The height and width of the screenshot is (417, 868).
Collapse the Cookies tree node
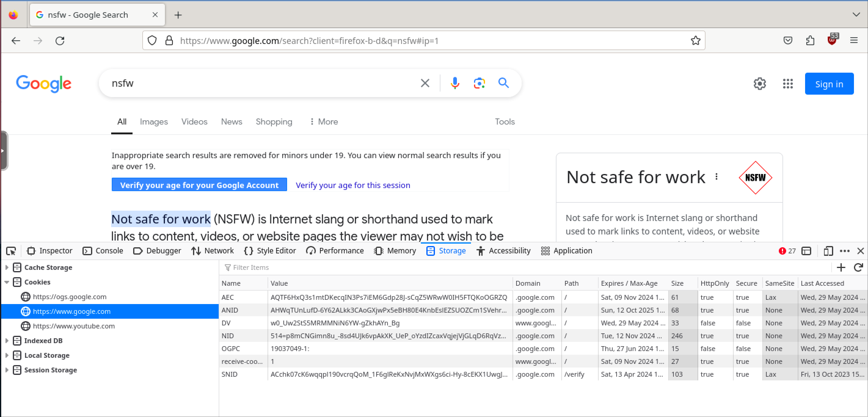pyautogui.click(x=7, y=282)
